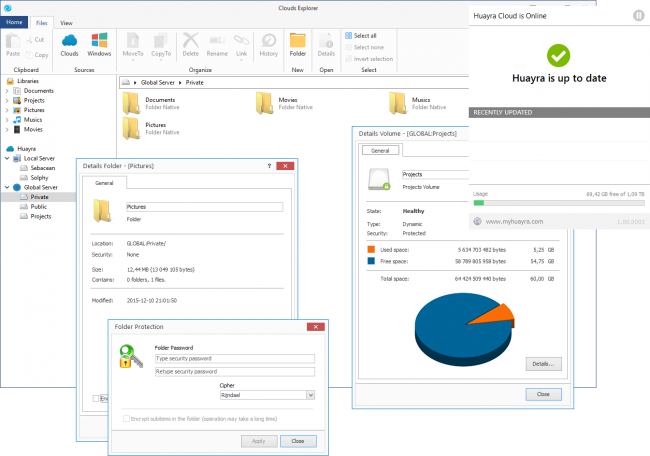The width and height of the screenshot is (650, 456).
Task: Click the key and lock Folder Protection icon
Action: point(131,357)
